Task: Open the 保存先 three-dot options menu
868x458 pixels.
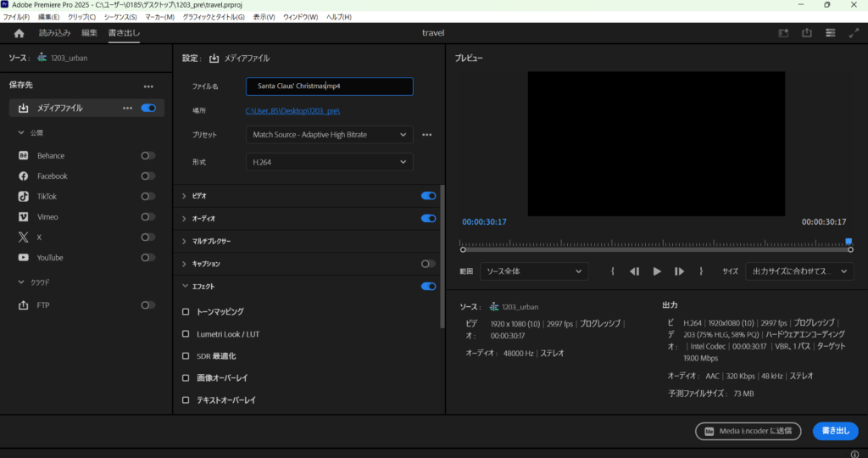Action: point(148,87)
